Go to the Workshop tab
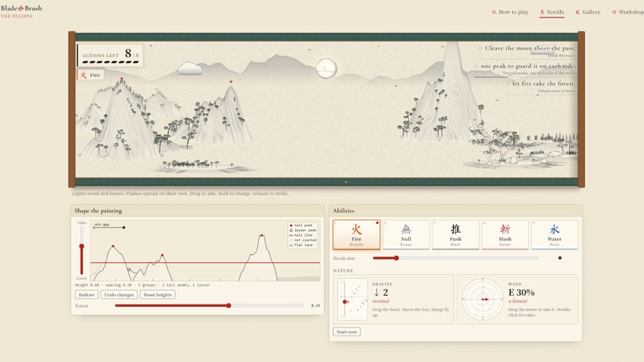 click(x=628, y=12)
